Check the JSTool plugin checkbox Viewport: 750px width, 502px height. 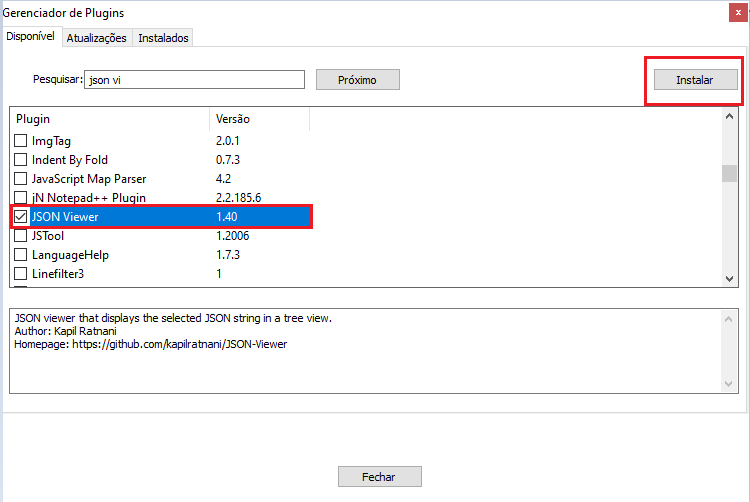[20, 236]
